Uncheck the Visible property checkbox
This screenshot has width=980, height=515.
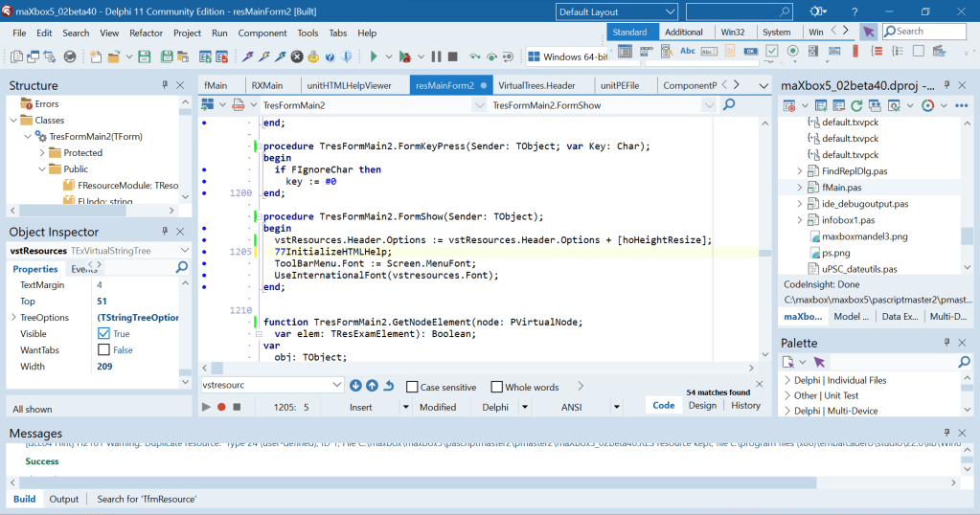(103, 333)
